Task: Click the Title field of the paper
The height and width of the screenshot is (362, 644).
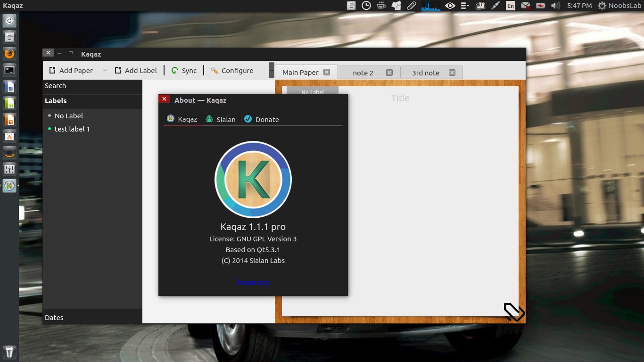Action: [x=400, y=98]
